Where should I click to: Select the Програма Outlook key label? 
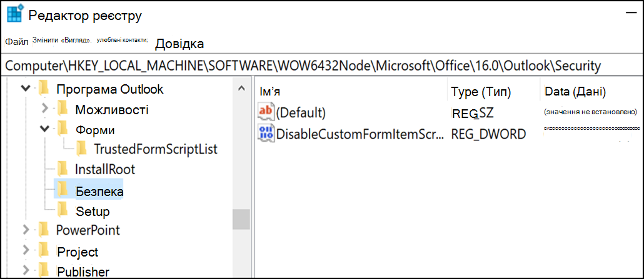click(109, 89)
